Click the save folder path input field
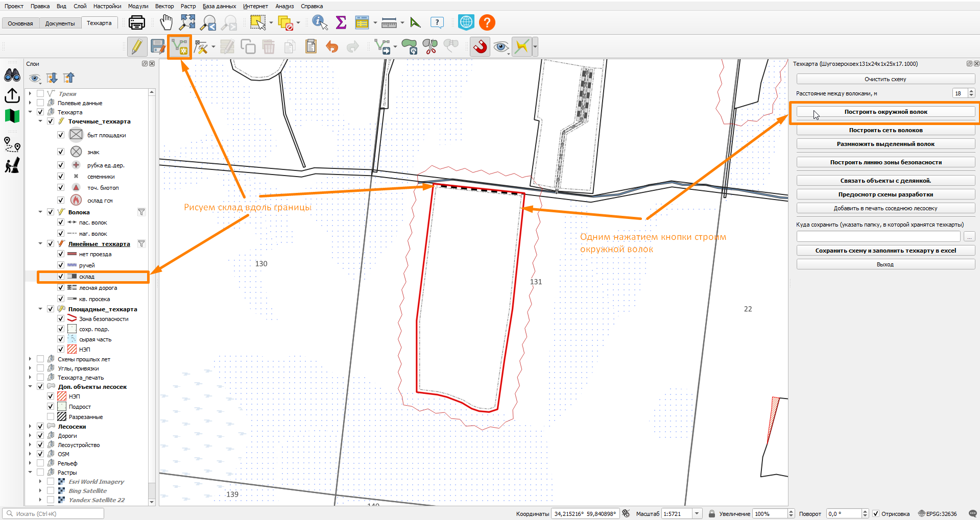 pos(878,237)
